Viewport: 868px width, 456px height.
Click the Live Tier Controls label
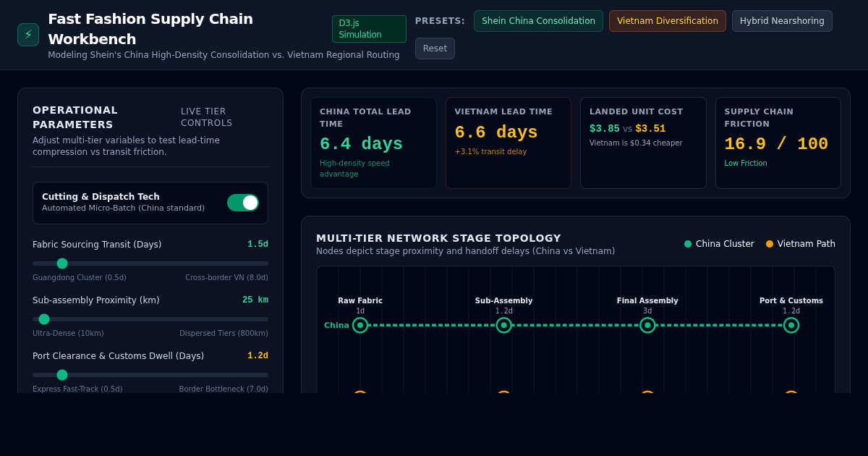[207, 117]
